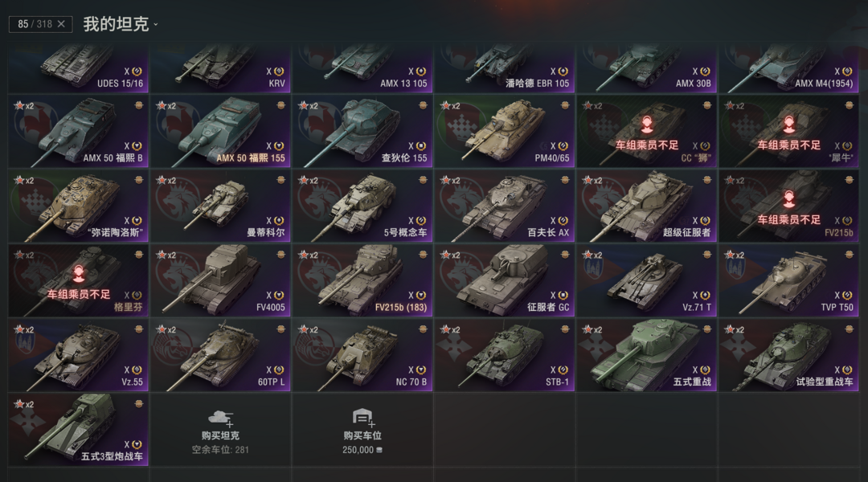Viewport: 868px width, 482px height.
Task: Click gold badge icon on Vz.71 T
Action: (x=707, y=255)
